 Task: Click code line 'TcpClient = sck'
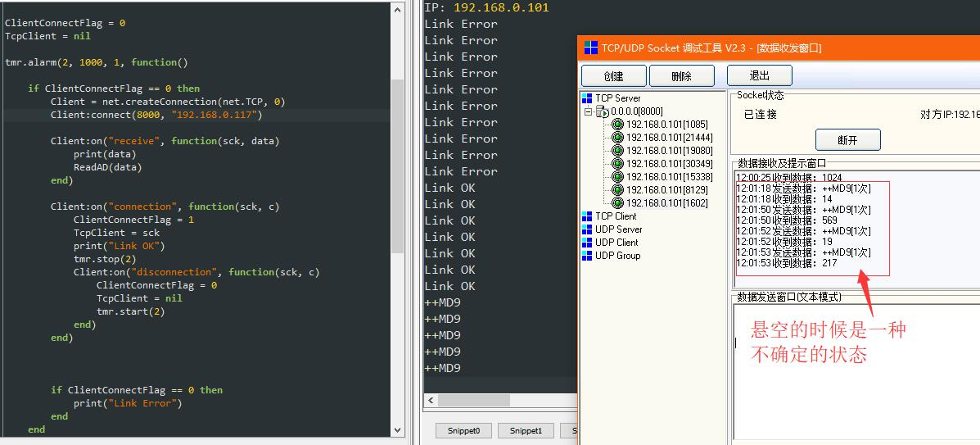click(116, 232)
